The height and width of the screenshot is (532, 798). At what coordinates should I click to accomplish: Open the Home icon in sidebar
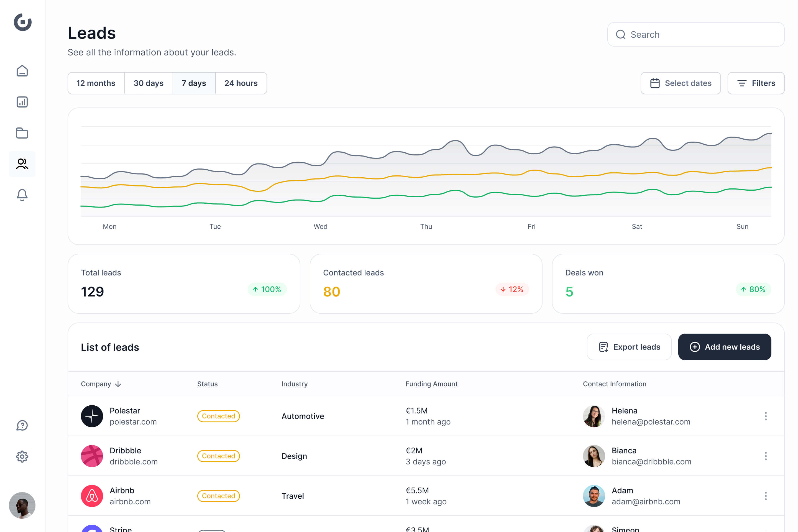pyautogui.click(x=22, y=71)
